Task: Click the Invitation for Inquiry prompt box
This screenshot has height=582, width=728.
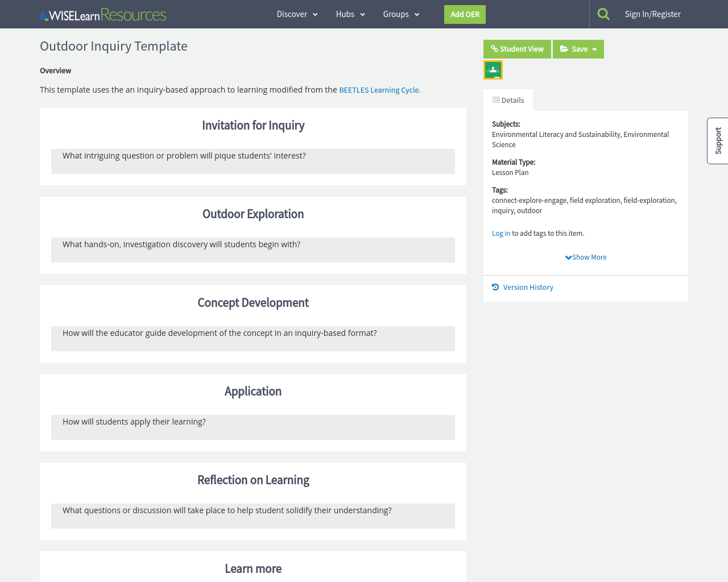Action: 253,161
